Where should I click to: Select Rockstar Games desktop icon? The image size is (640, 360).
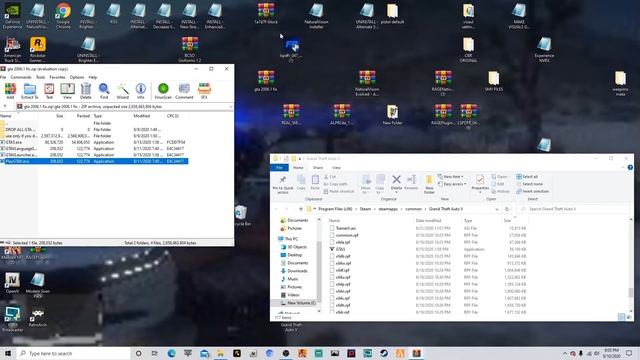coord(38,49)
